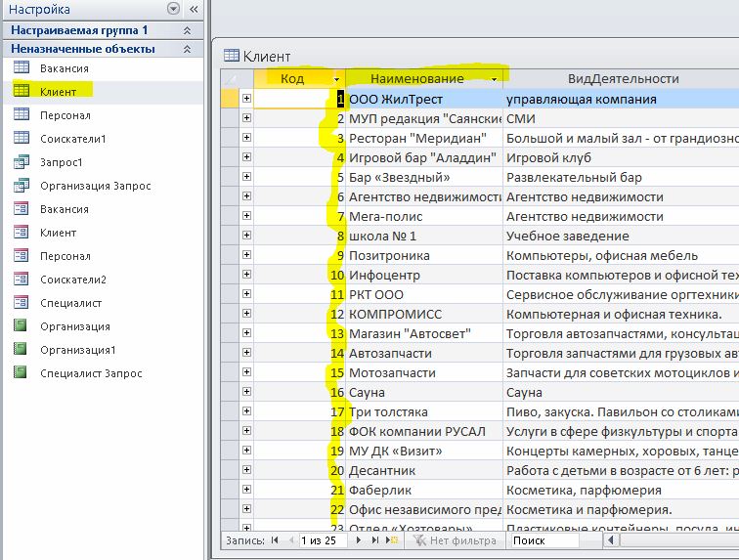Click the СМИ activity cell
This screenshot has height=560, width=739.
[x=621, y=119]
